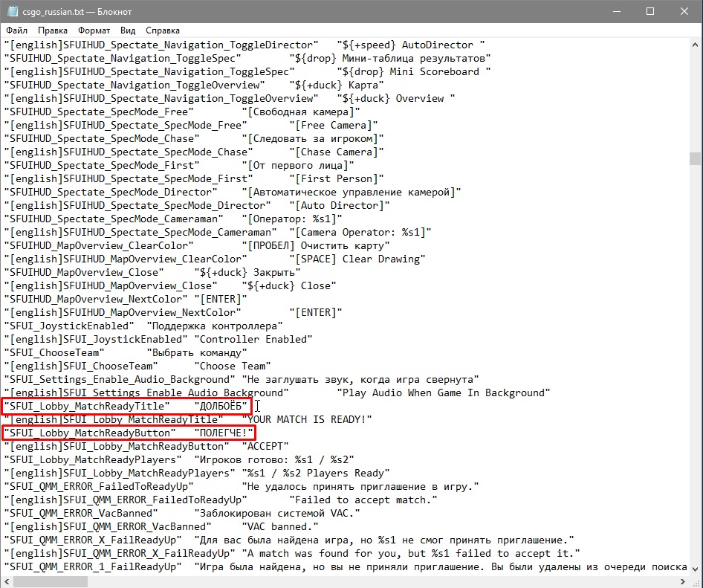Click "Заблокирован системой VAC." text

277,514
